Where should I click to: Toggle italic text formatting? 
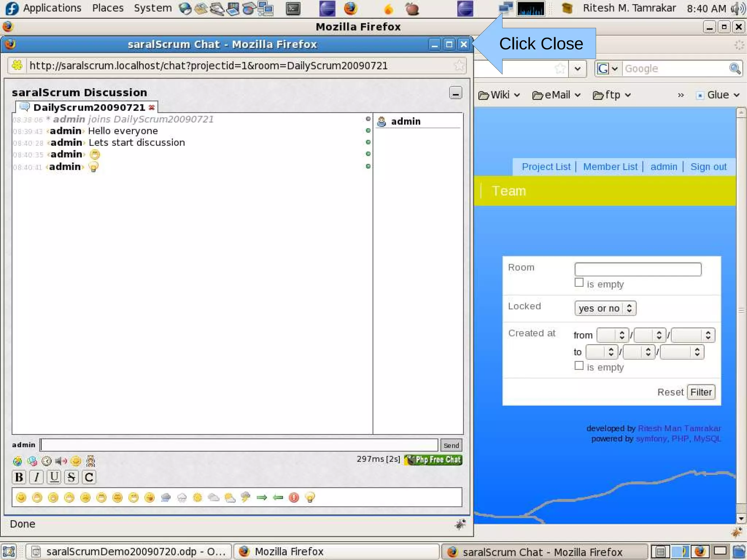click(x=36, y=477)
